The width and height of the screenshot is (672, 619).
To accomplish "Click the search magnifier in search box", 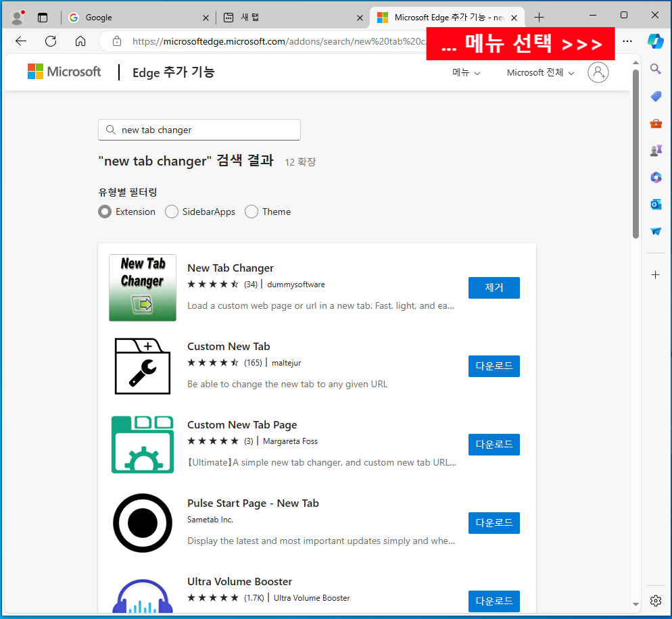I will (111, 130).
